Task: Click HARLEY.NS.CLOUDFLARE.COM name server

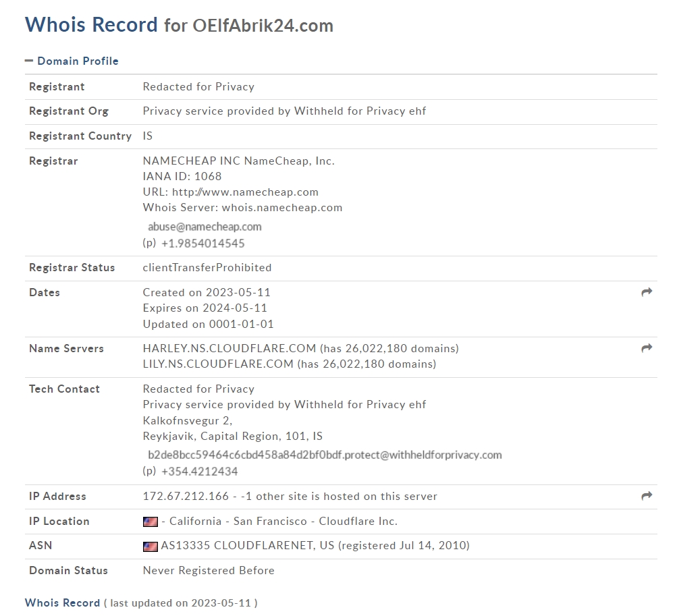Action: click(x=229, y=348)
